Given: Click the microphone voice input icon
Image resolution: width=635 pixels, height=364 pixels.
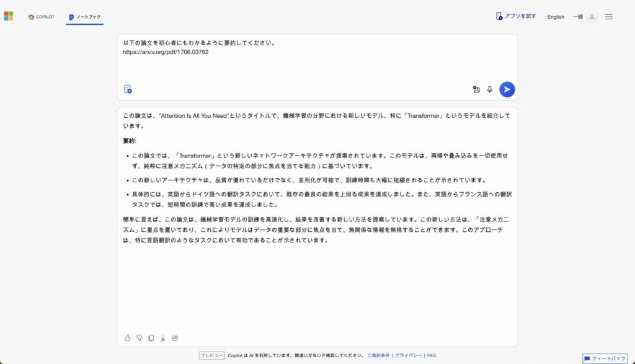Looking at the screenshot, I should click(490, 89).
